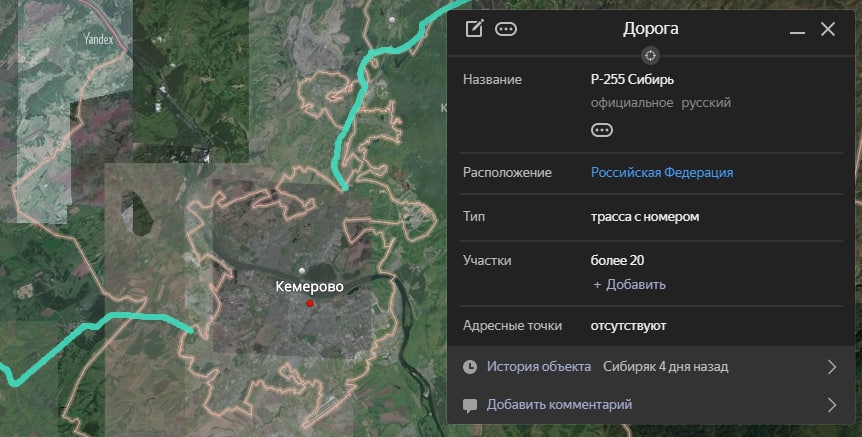862x437 pixels.
Task: Click the road type value трасса с номером
Action: [x=645, y=217]
